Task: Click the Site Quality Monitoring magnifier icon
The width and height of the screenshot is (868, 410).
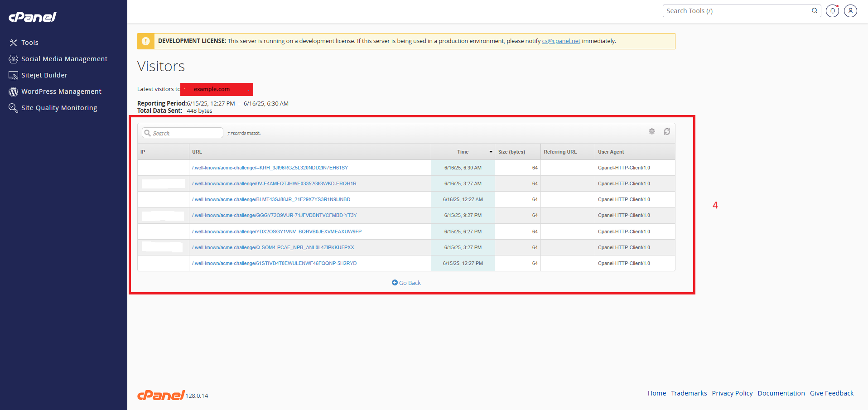Action: pos(13,108)
